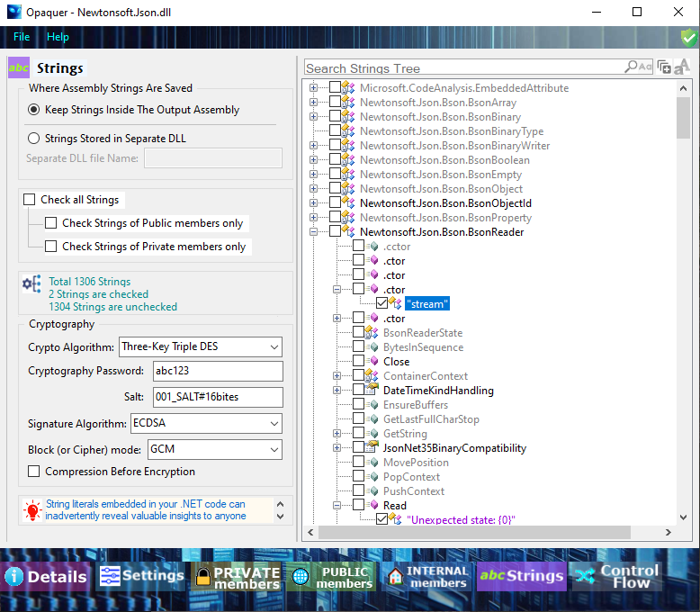Open the Block (or Cipher) mode dropdown
This screenshot has height=612, width=700.
(274, 449)
